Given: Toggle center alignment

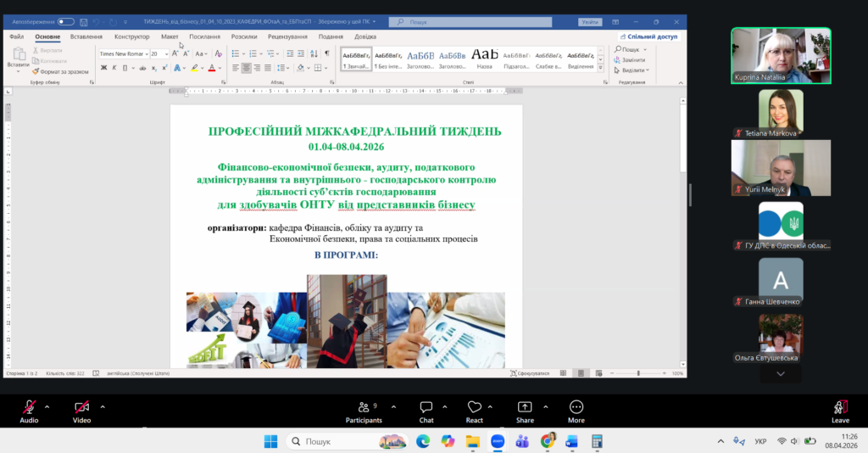Looking at the screenshot, I should (247, 68).
